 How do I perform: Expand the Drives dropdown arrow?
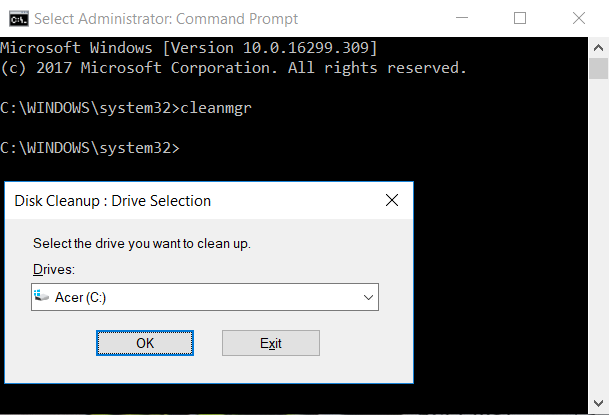(x=368, y=297)
